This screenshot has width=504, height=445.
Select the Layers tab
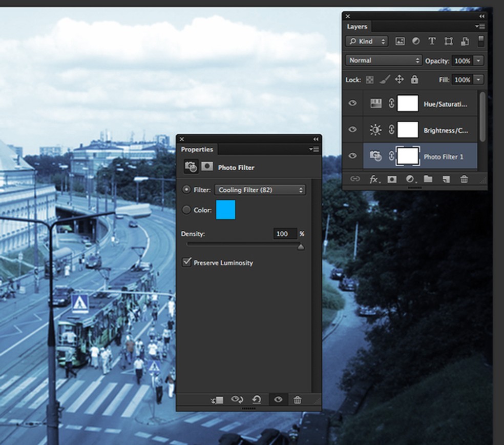(357, 27)
